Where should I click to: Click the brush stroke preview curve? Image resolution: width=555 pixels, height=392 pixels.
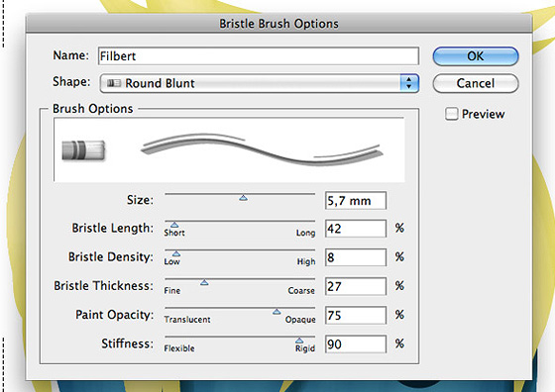tap(262, 148)
